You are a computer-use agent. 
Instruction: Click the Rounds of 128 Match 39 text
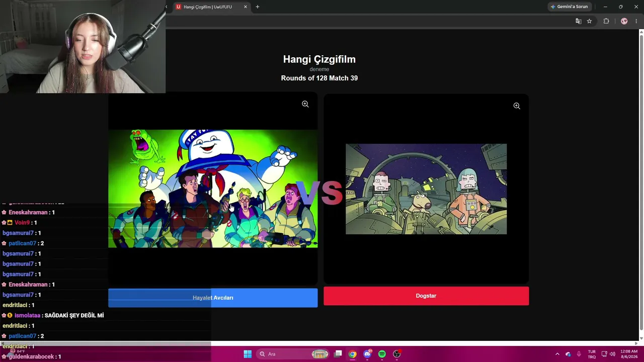pos(319,78)
